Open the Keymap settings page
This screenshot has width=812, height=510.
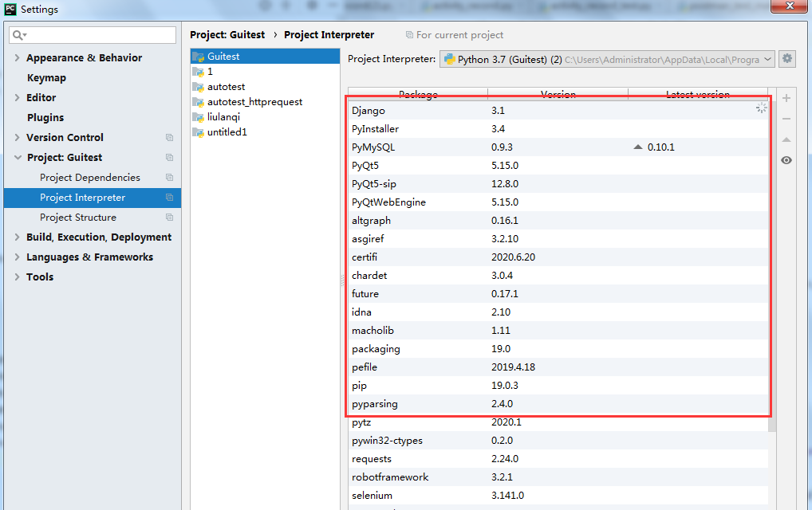(46, 77)
